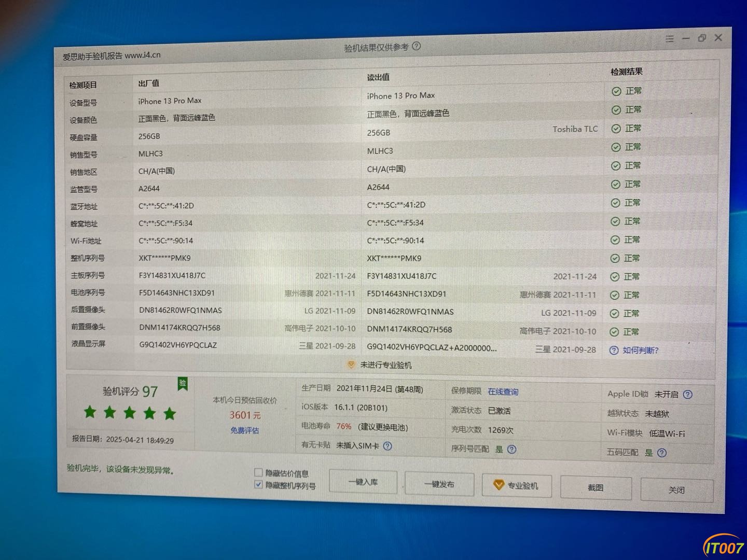Click the 76% battery life value
Image resolution: width=747 pixels, height=560 pixels.
tap(343, 426)
